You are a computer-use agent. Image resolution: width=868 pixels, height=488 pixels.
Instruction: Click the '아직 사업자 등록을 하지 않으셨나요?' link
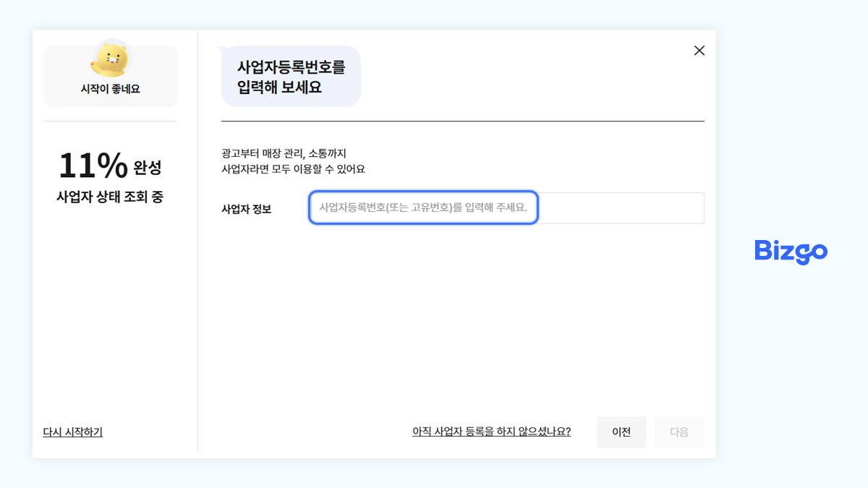tap(490, 432)
